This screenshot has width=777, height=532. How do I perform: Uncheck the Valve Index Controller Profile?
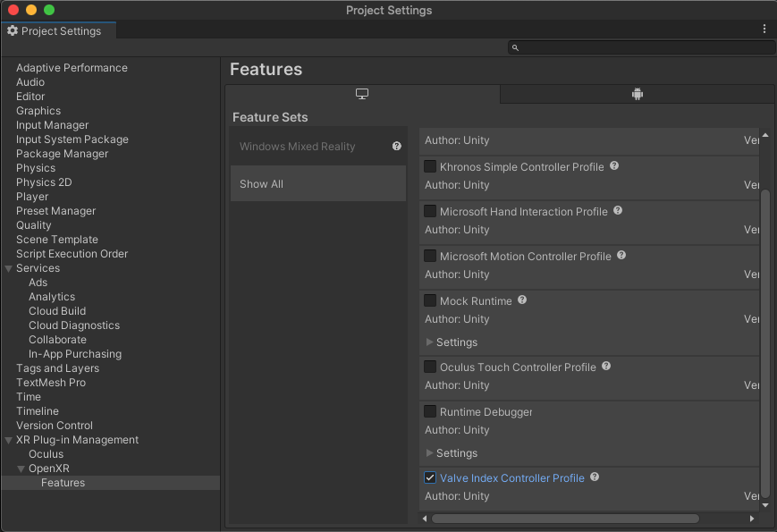[x=430, y=478]
